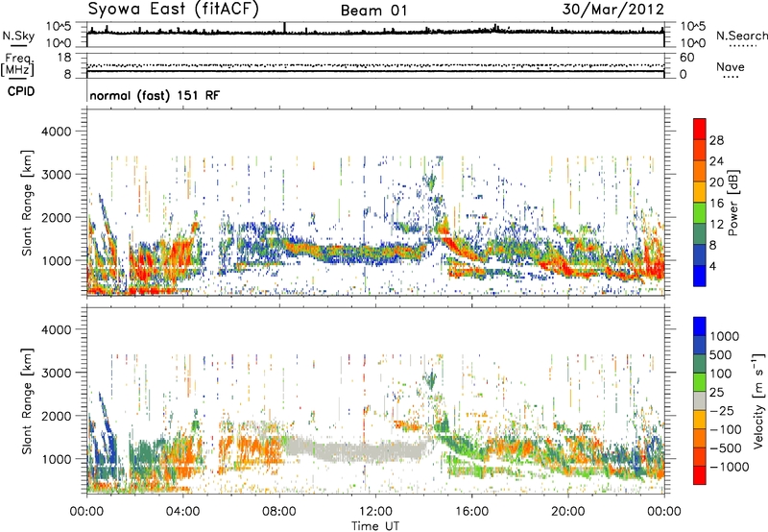The height and width of the screenshot is (532, 768).
Task: Click the date "30/Mar/2012"
Action: pyautogui.click(x=612, y=10)
